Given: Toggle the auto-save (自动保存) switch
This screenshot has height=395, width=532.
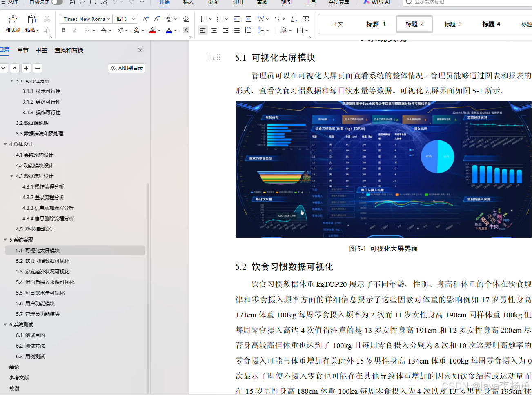Looking at the screenshot, I should pos(57,2).
